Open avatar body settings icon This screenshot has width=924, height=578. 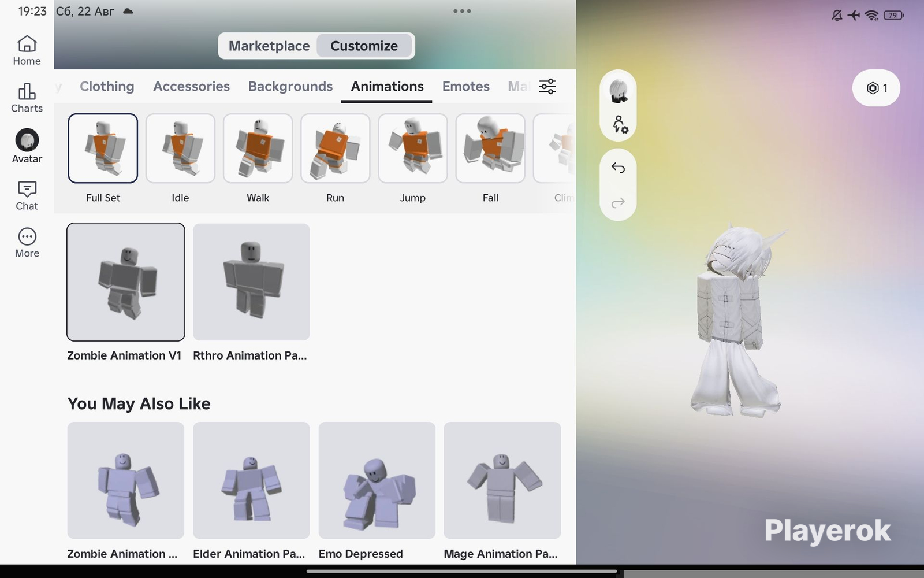(620, 124)
